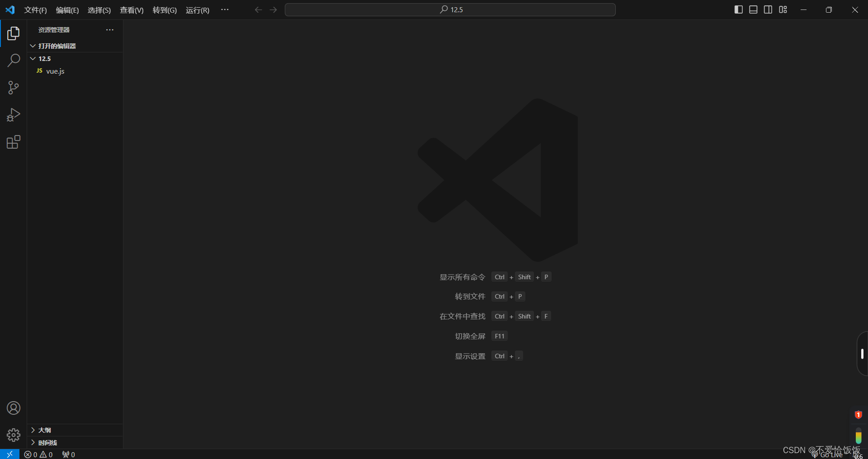Click the red shield notification badge
This screenshot has height=459, width=868.
click(859, 415)
